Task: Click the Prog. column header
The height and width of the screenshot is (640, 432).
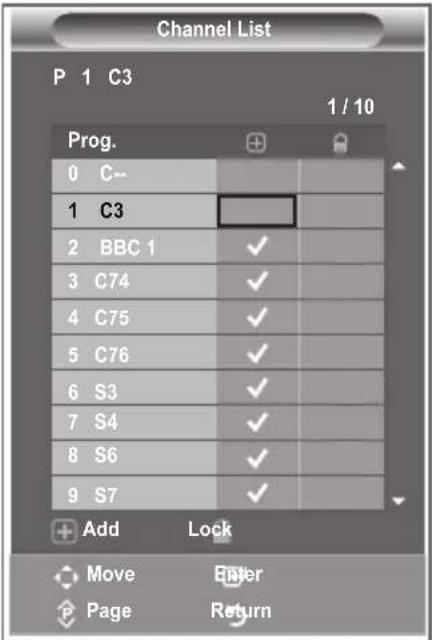Action: 92,141
